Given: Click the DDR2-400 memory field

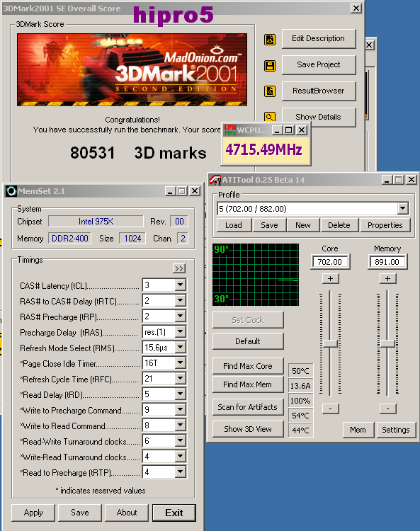Looking at the screenshot, I should [x=70, y=239].
